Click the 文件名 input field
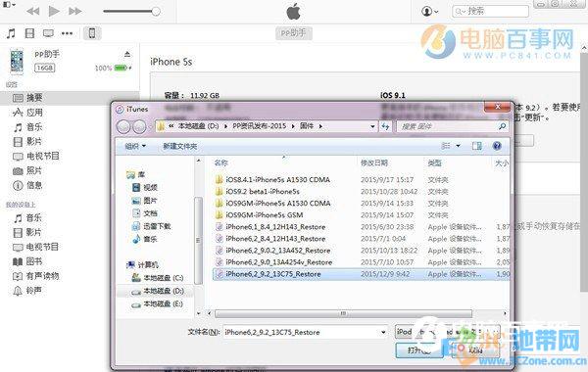Image resolution: width=588 pixels, height=372 pixels. [x=305, y=332]
